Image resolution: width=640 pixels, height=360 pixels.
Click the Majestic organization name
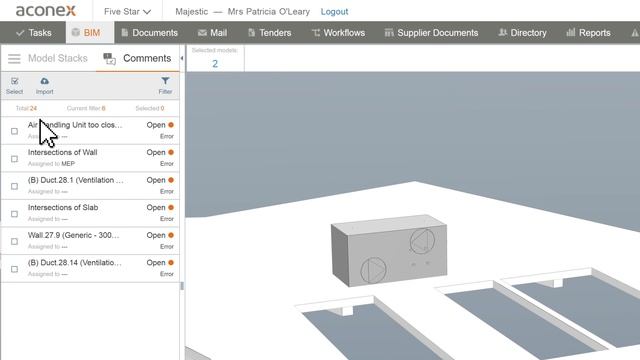coord(191,12)
